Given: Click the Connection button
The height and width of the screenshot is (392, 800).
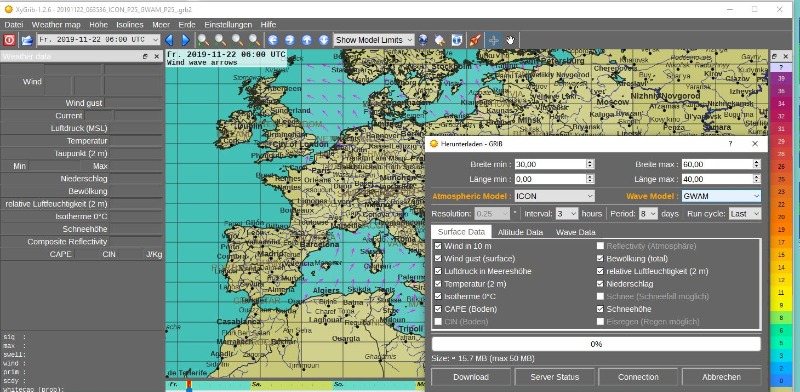Looking at the screenshot, I should (638, 377).
